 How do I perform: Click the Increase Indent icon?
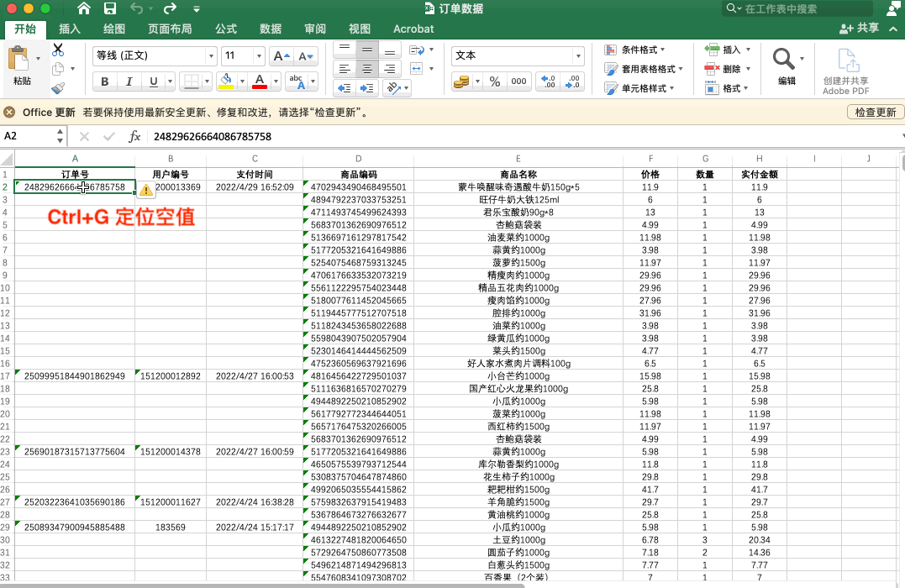pyautogui.click(x=366, y=87)
